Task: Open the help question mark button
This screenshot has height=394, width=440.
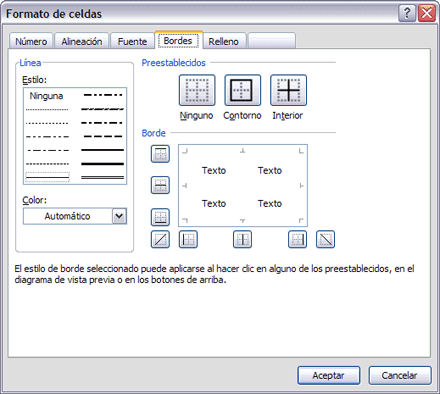Action: click(x=407, y=14)
